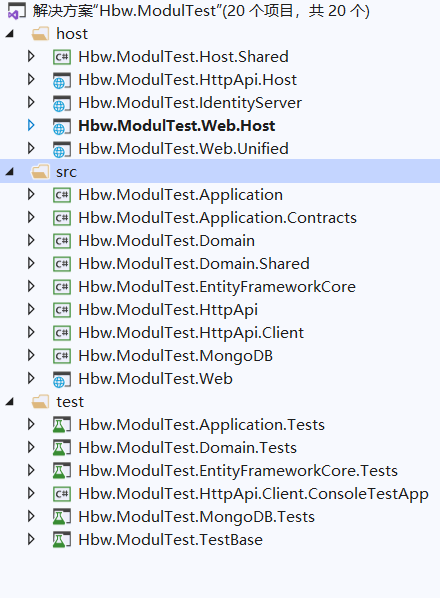Click the C# icon of Hbw.ModulTest.Host.Shared
Image resolution: width=440 pixels, height=598 pixels.
pos(62,57)
